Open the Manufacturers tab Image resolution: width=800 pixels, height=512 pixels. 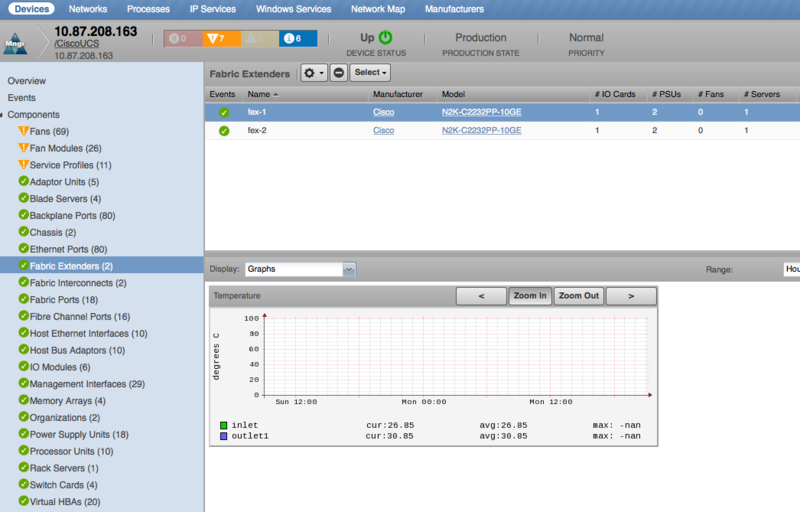click(x=454, y=9)
